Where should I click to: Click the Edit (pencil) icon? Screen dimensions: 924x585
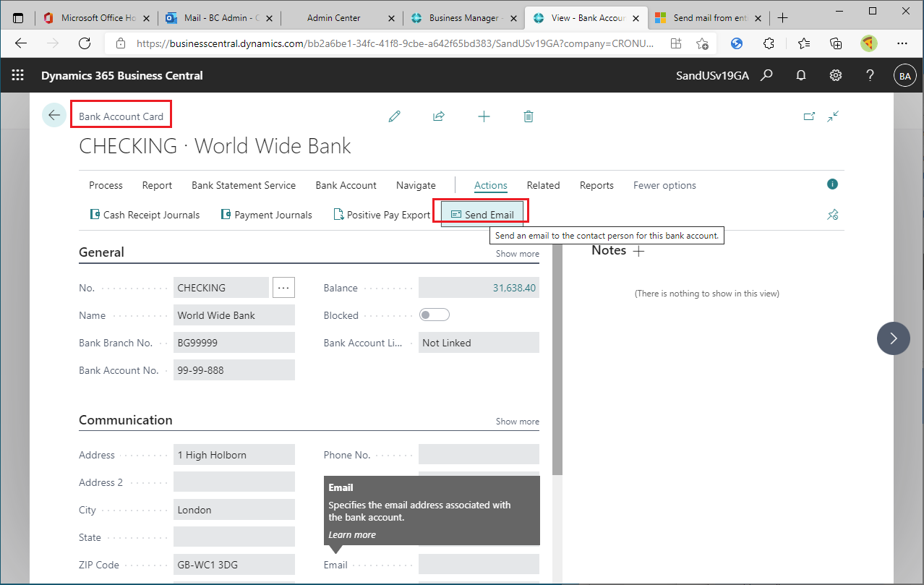click(394, 116)
